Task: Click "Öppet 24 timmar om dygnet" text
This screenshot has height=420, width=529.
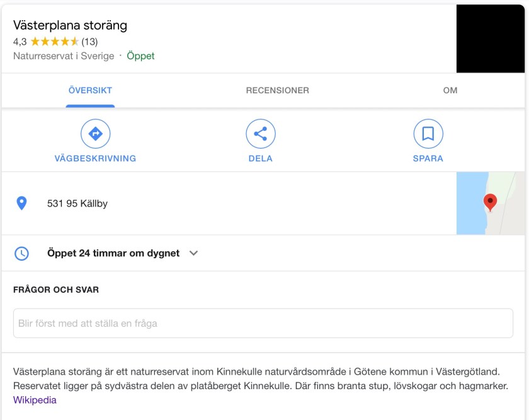Action: [113, 253]
